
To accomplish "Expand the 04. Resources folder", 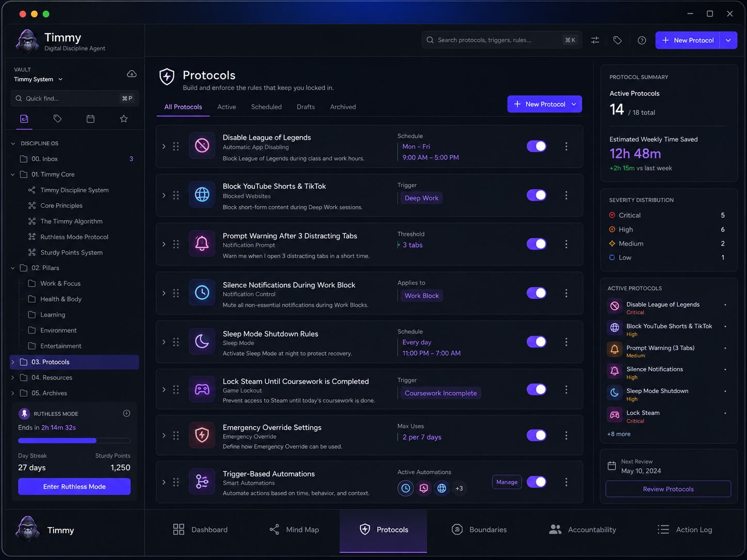I will tap(13, 378).
